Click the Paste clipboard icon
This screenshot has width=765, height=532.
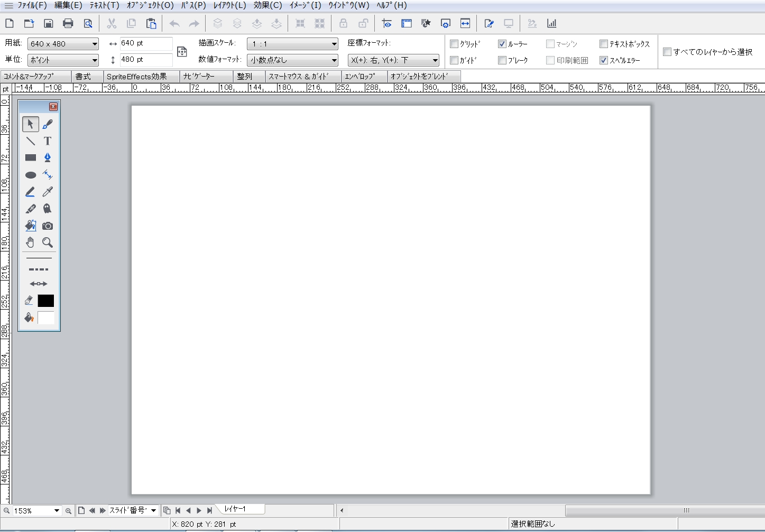point(152,23)
